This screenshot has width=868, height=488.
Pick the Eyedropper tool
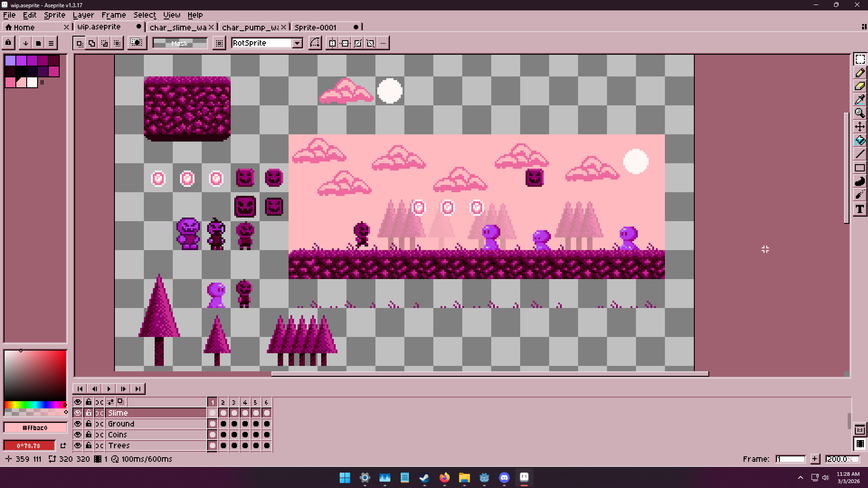859,99
